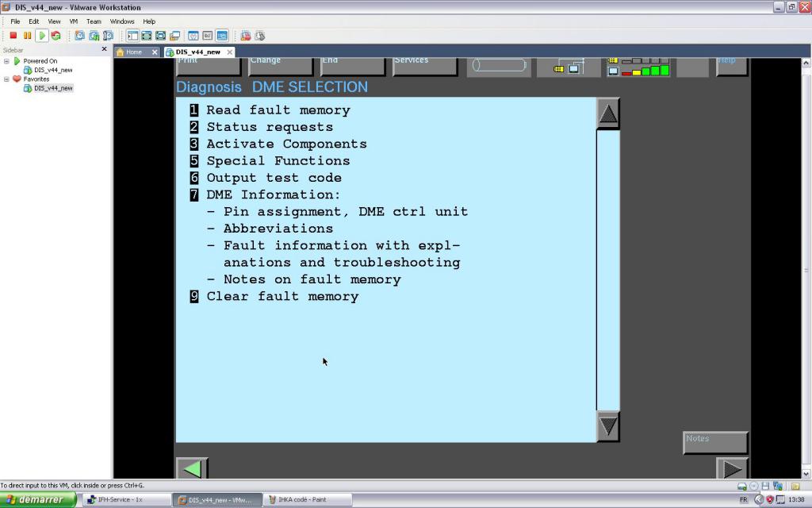Click the right arrow forward button
812x508 pixels.
(x=732, y=469)
